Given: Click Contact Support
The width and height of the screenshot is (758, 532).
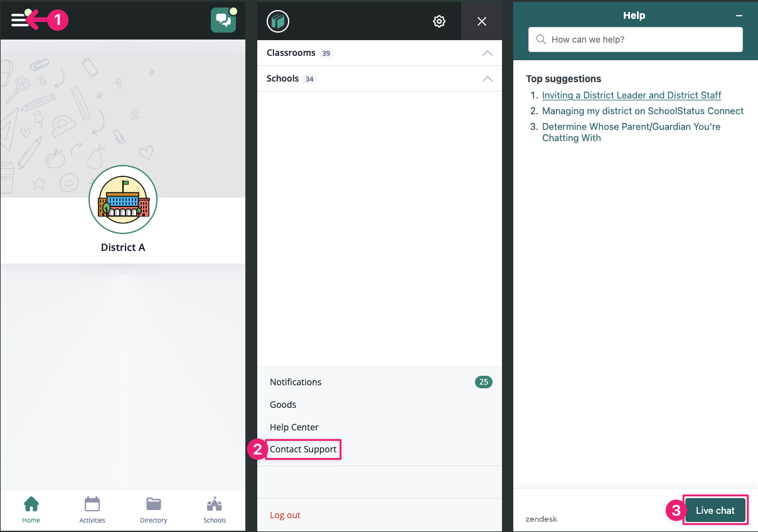Looking at the screenshot, I should pos(303,449).
